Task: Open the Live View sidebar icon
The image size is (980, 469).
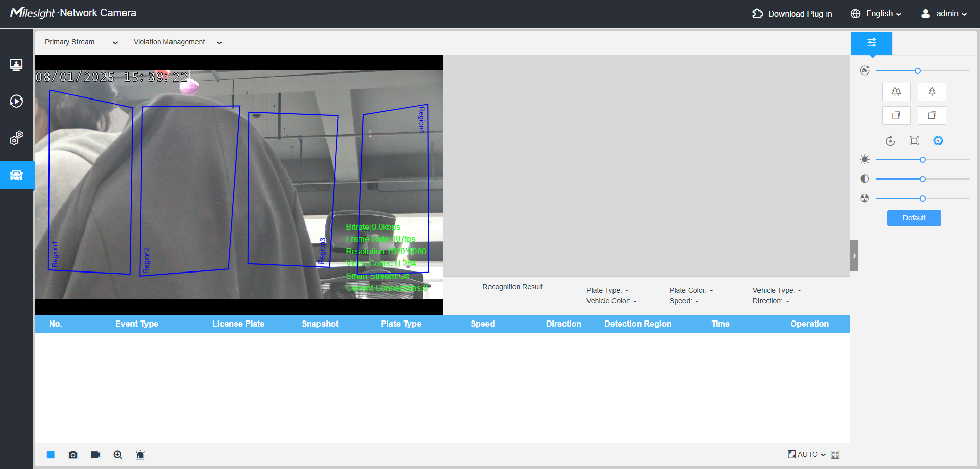Action: point(16,65)
